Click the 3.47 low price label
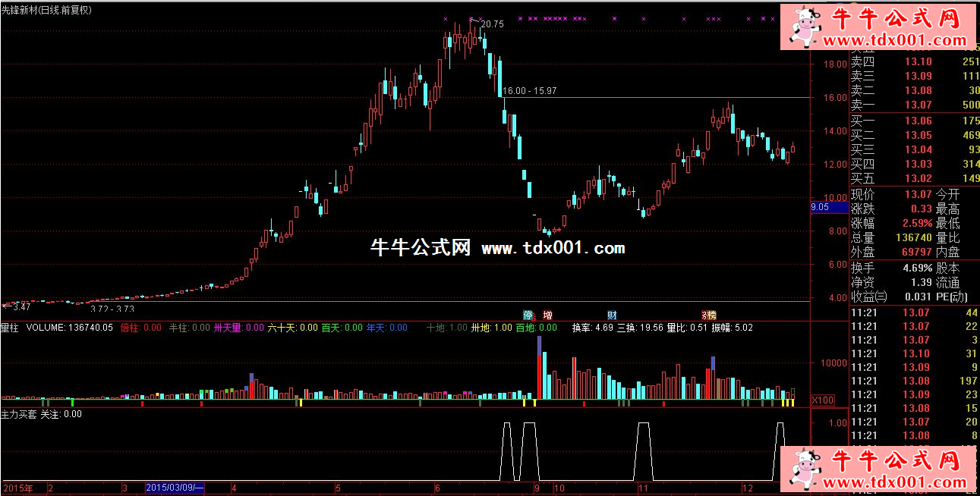The width and height of the screenshot is (980, 496). [x=21, y=306]
